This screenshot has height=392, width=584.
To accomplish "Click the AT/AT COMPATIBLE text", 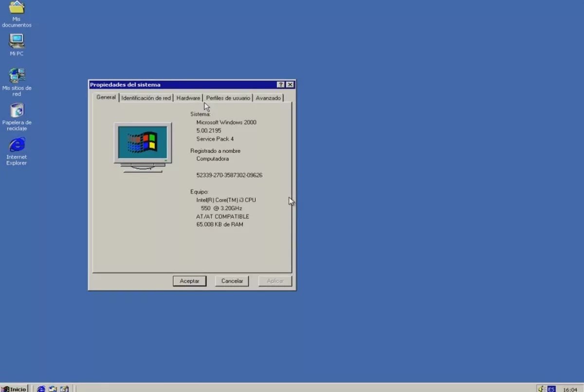I will pyautogui.click(x=222, y=216).
